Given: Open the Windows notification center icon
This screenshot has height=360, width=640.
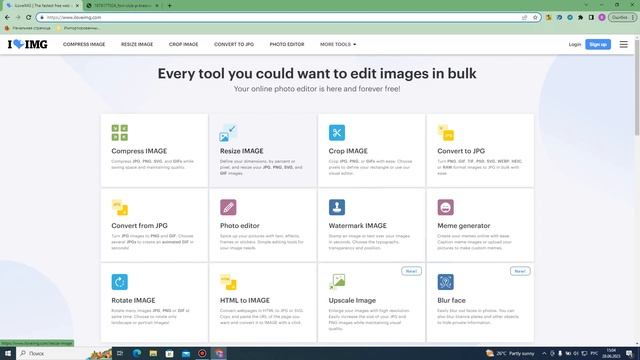Looking at the screenshot, I should 629,353.
